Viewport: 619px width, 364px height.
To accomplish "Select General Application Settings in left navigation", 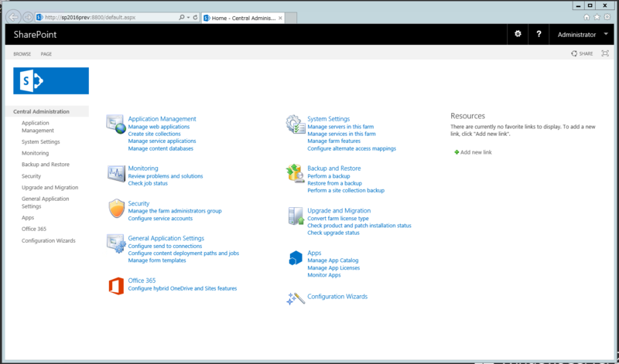I will (x=45, y=202).
